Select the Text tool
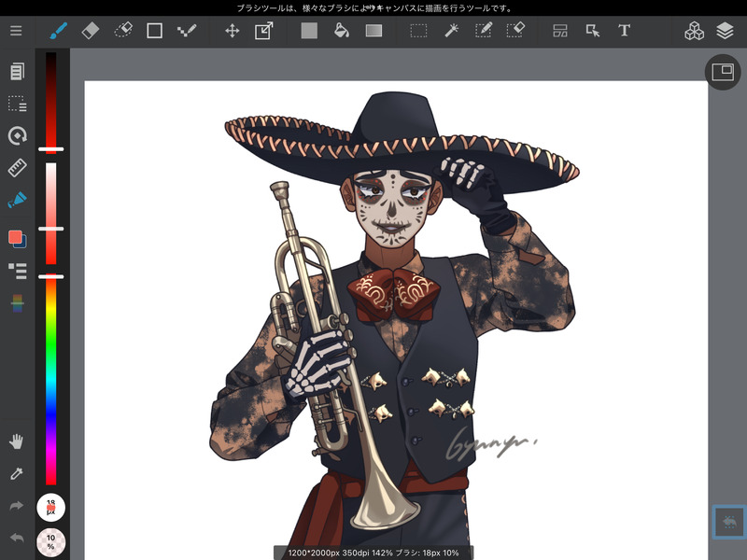 click(624, 31)
